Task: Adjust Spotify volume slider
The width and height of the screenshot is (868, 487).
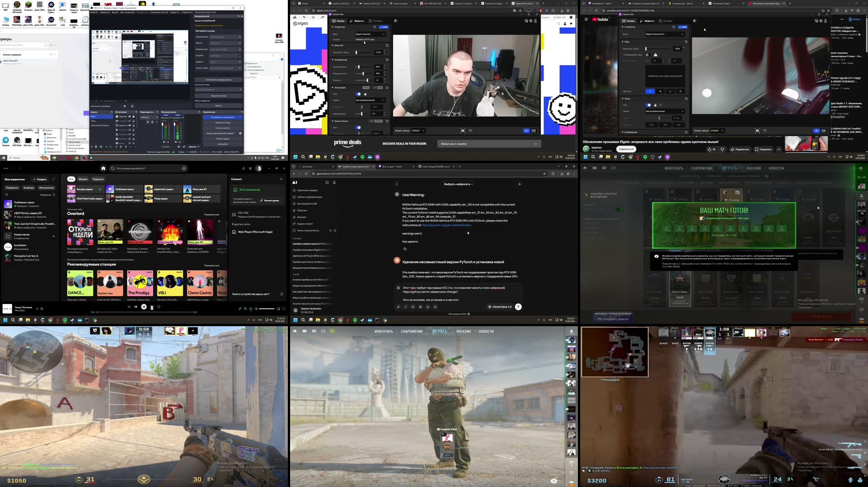Action: coord(267,309)
